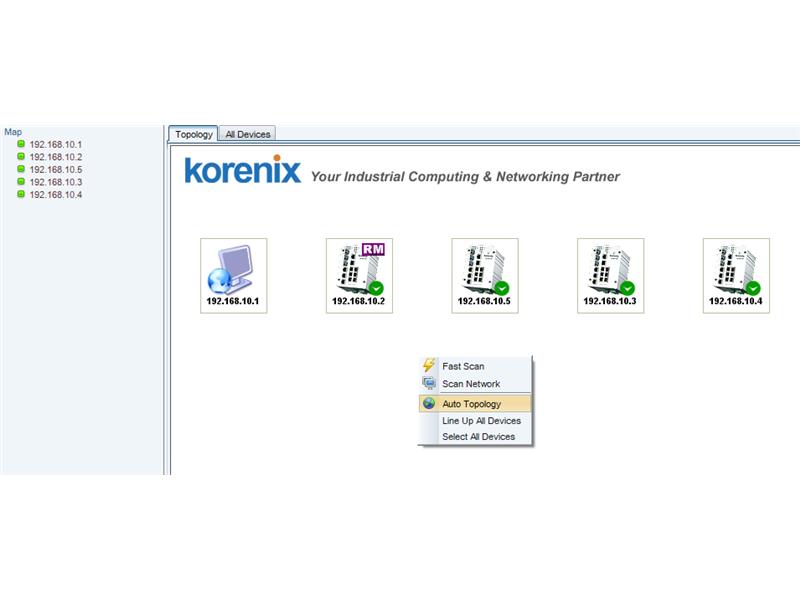
Task: Select 192.168.10.2 in the Map tree
Action: tap(56, 157)
